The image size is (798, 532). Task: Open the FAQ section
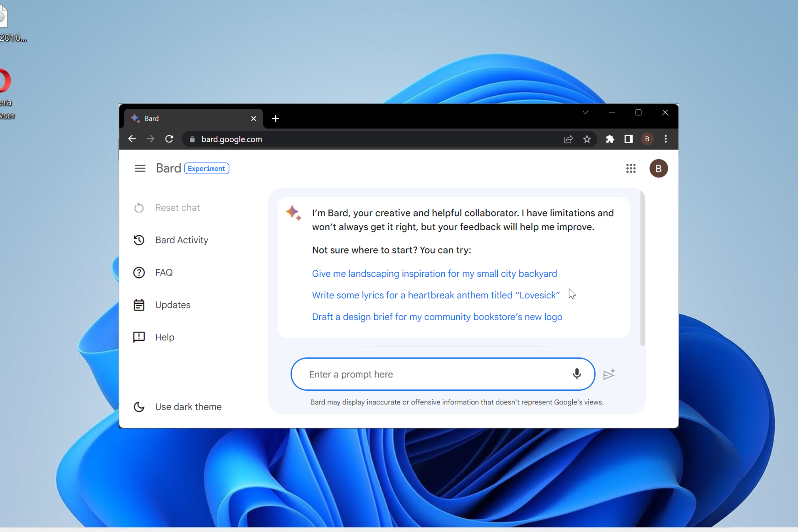[x=163, y=272]
